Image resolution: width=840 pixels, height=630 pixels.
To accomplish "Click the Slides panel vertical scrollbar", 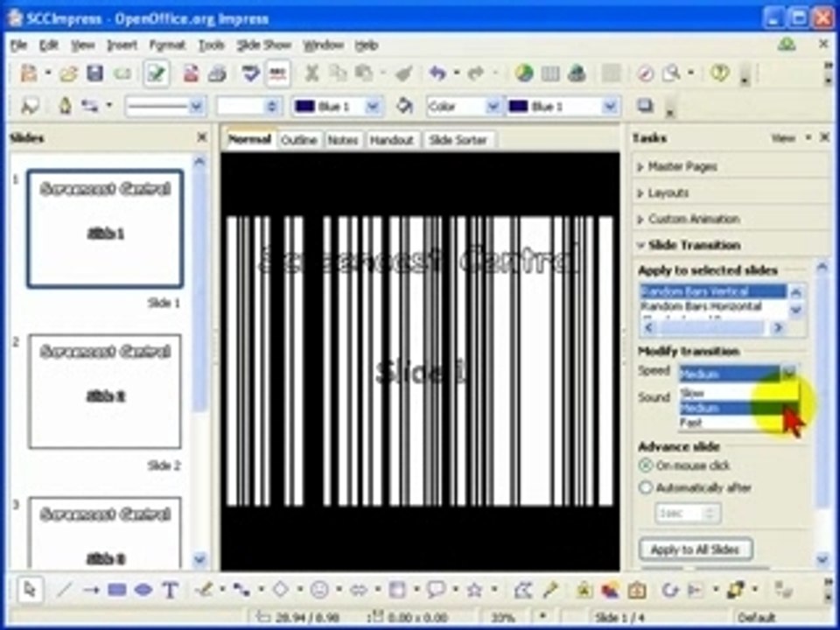I will coord(199,360).
